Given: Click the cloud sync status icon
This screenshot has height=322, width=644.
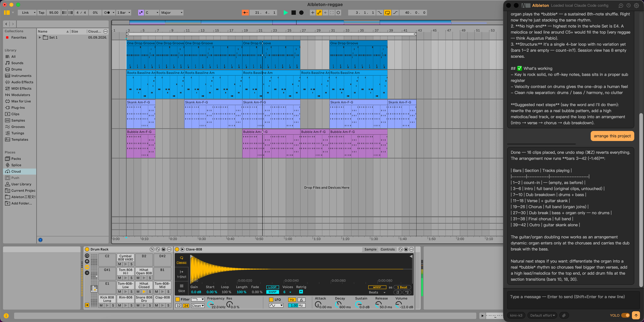Looking at the screenshot, I should point(40,240).
